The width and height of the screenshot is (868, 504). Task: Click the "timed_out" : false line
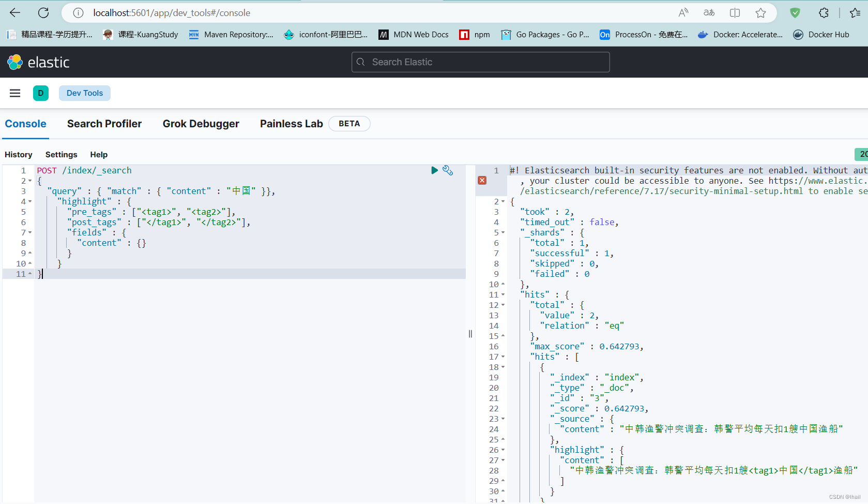569,222
